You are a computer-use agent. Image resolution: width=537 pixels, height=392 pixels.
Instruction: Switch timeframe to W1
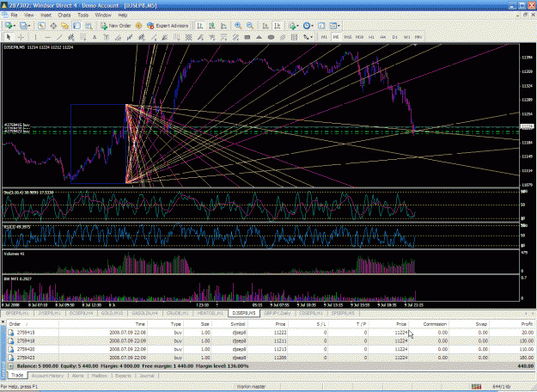pos(406,37)
